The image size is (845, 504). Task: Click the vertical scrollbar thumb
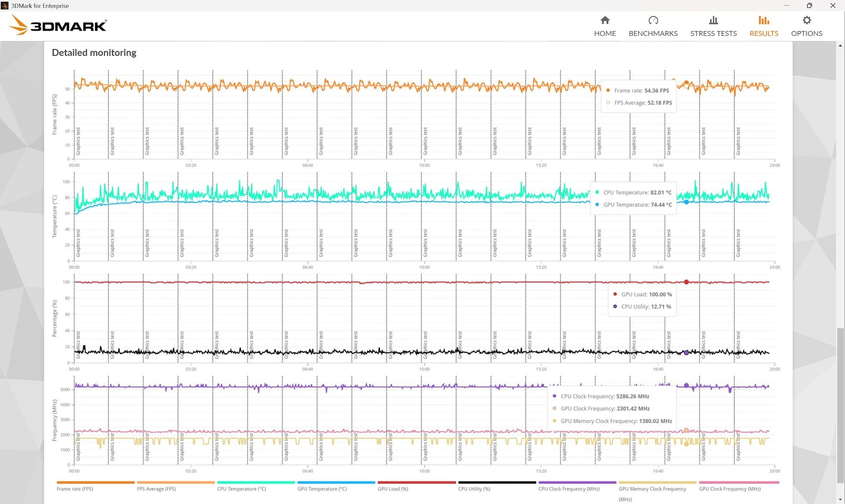tap(841, 405)
